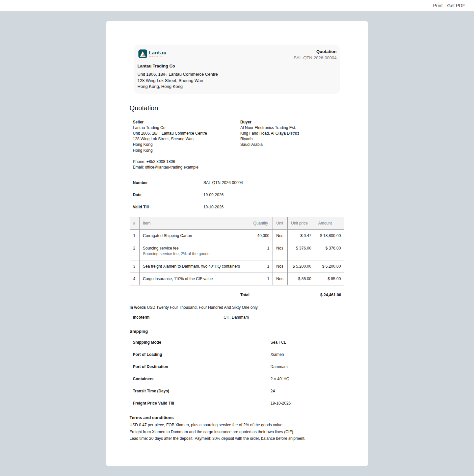Click the unit price $ 0.47 cell
474x476 pixels.
(301, 236)
